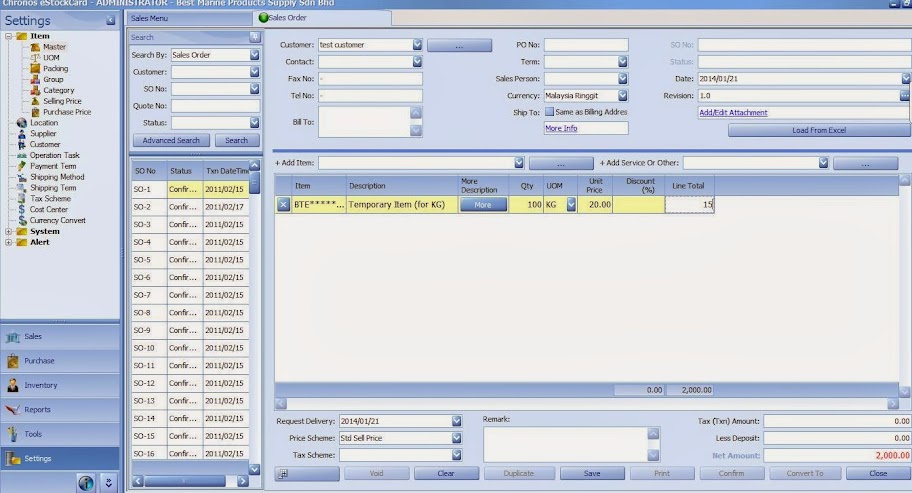Open the Tax Scheme dropdown
912x493 pixels.
(x=457, y=455)
